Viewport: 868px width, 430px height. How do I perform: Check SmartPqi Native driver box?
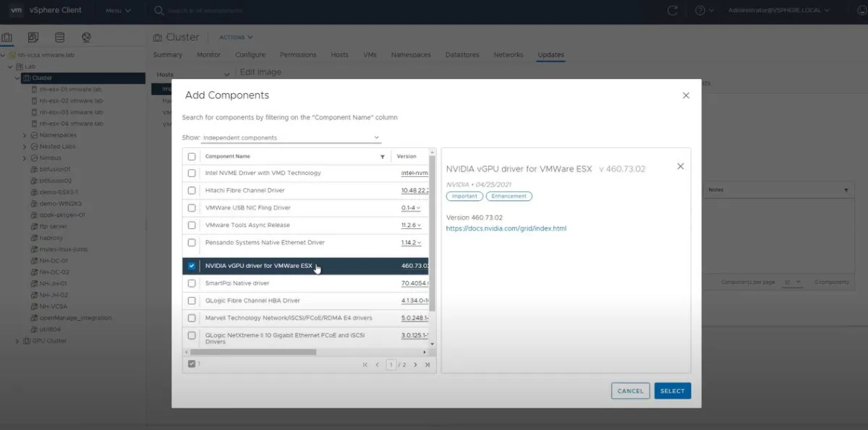pyautogui.click(x=192, y=283)
